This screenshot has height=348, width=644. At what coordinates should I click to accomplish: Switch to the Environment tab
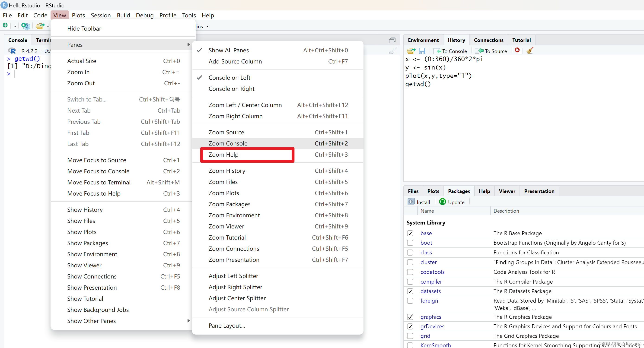(423, 40)
